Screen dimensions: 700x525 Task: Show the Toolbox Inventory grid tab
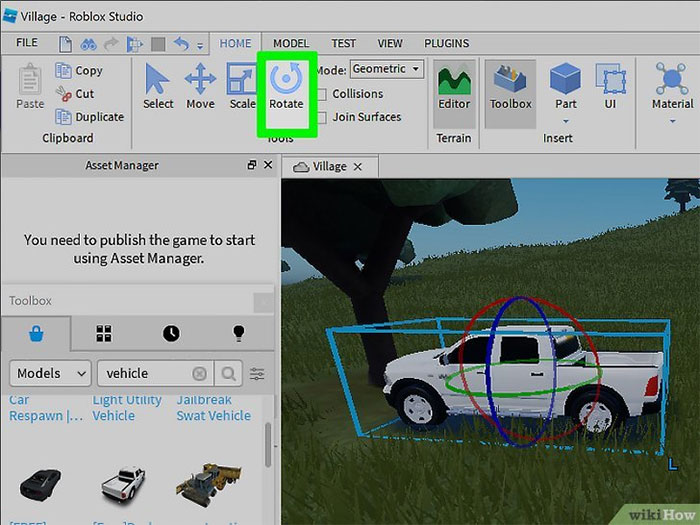[x=103, y=333]
